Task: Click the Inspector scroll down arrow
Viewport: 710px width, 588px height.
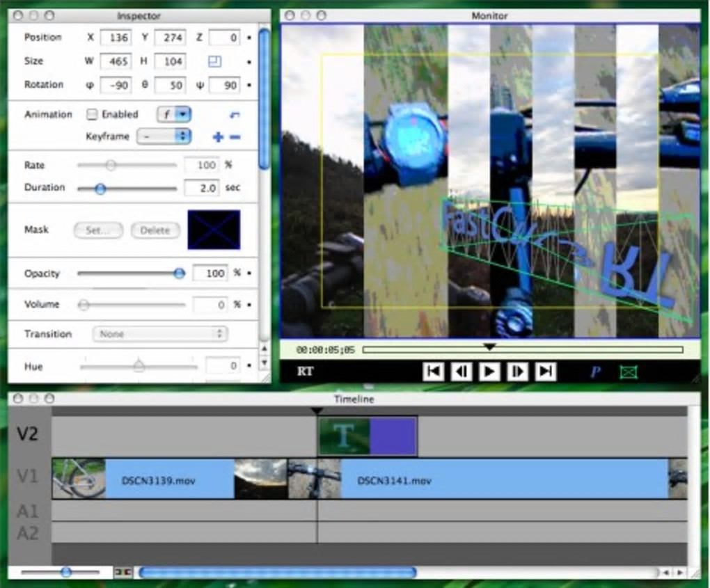Action: [x=265, y=363]
